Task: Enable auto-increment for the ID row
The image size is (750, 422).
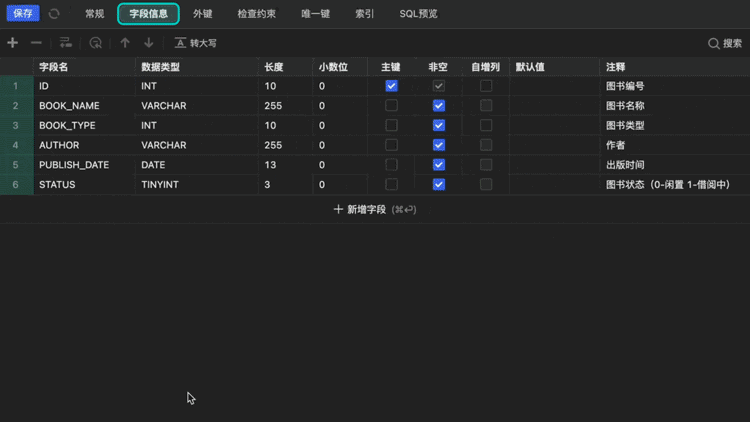Action: click(486, 86)
